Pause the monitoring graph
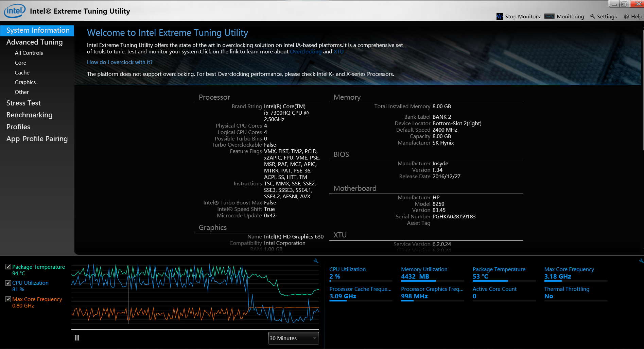Image resolution: width=644 pixels, height=349 pixels. click(x=77, y=338)
